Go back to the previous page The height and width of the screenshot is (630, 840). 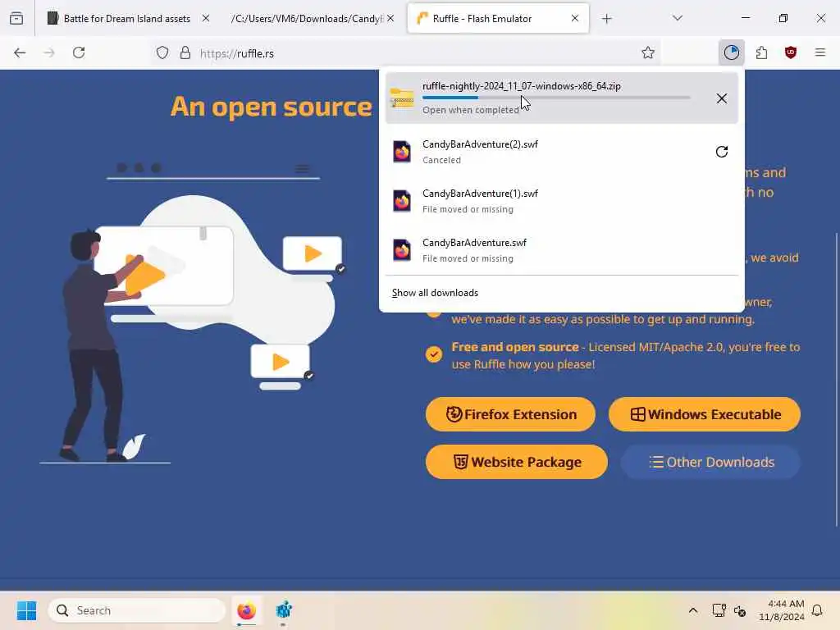click(20, 52)
